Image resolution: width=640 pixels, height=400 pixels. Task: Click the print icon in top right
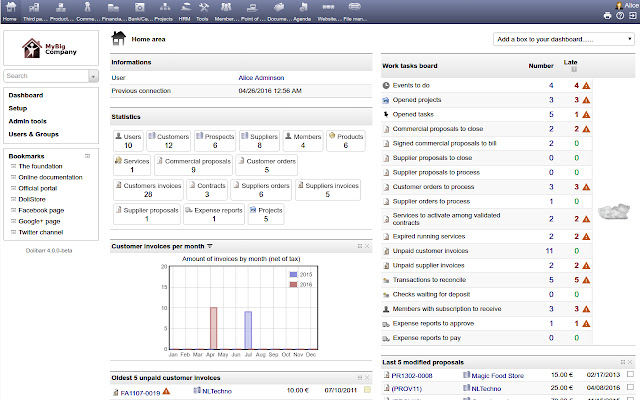click(607, 16)
